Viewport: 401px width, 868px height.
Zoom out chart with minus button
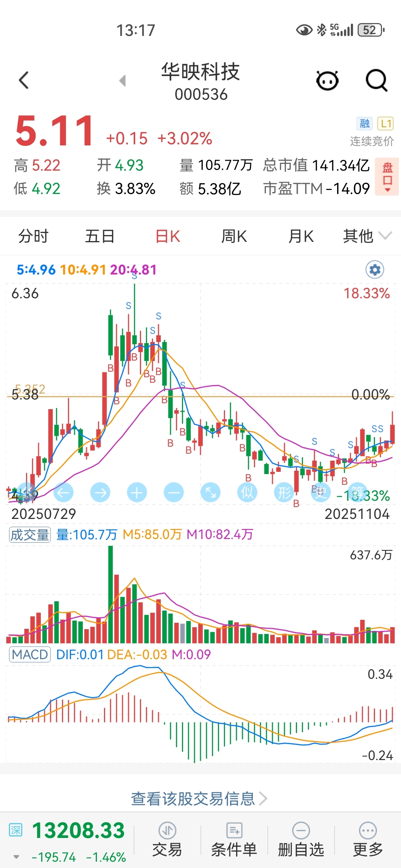point(174,493)
